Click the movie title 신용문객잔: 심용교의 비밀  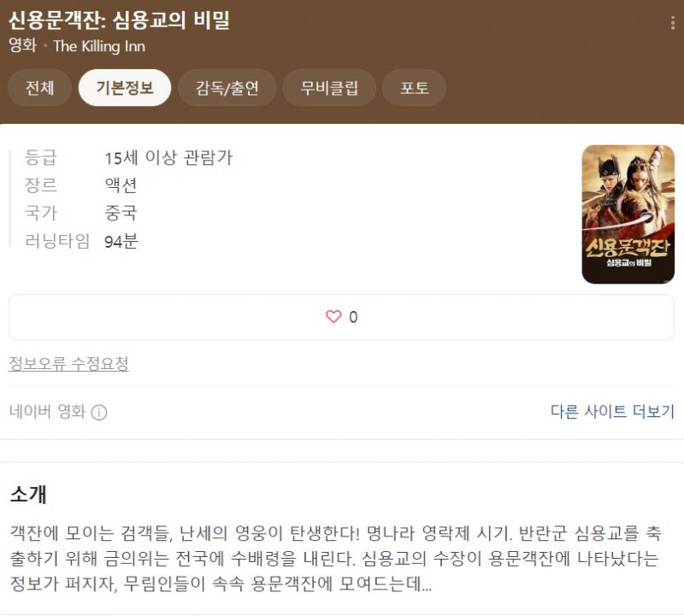click(119, 20)
